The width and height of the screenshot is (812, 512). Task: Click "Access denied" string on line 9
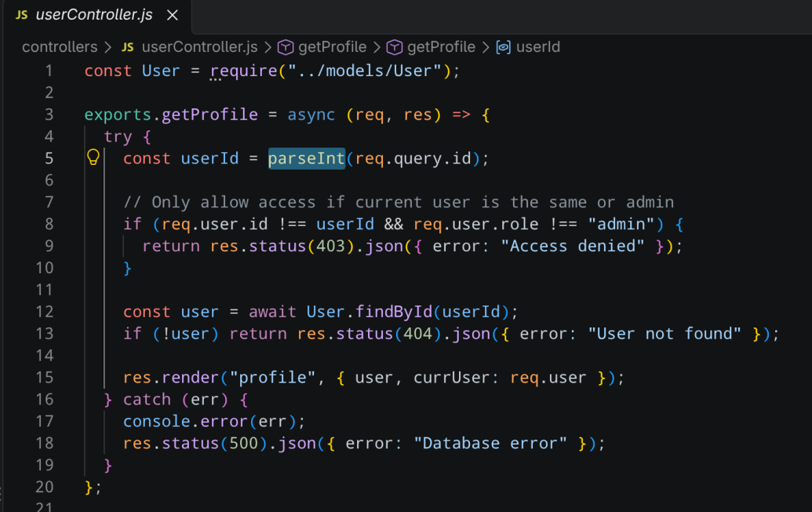573,246
